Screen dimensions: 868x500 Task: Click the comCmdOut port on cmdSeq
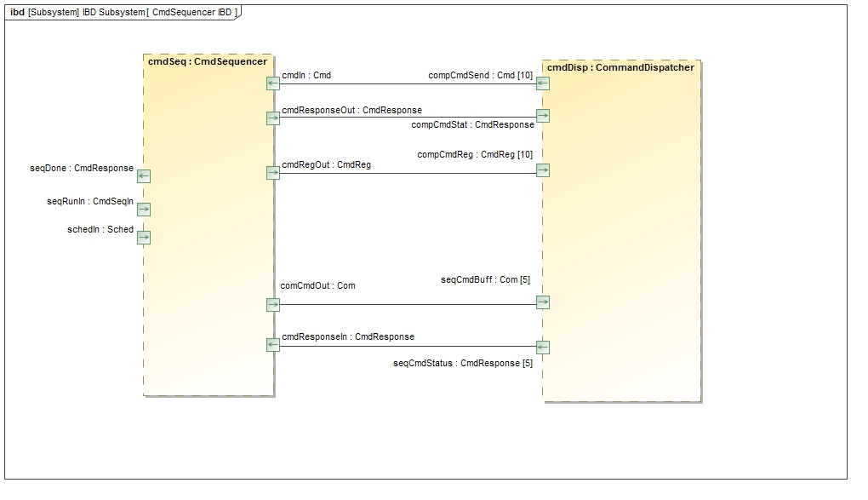coord(272,304)
